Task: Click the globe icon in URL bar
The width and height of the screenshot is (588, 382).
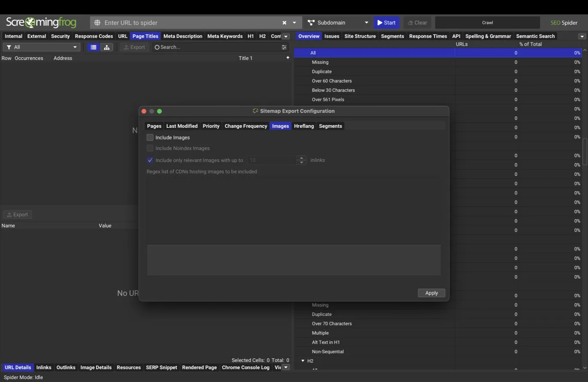Action: (x=97, y=23)
